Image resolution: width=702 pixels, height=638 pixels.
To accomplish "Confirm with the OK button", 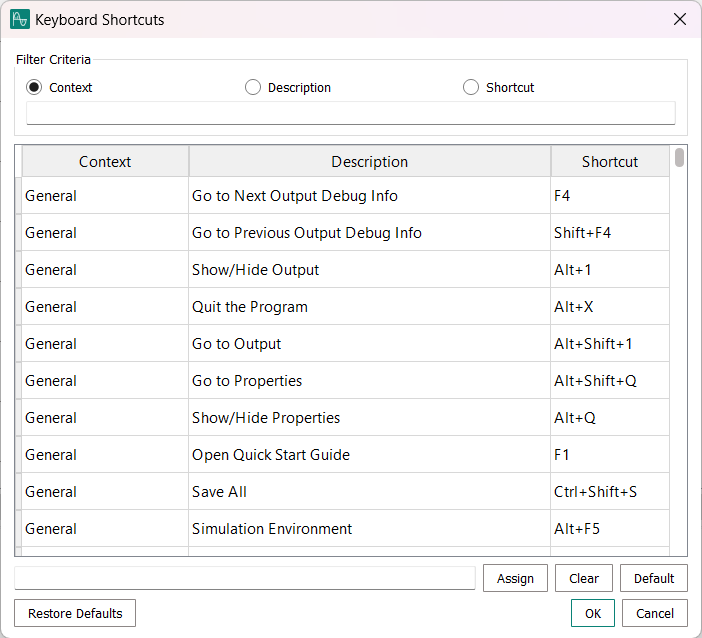I will pos(593,613).
